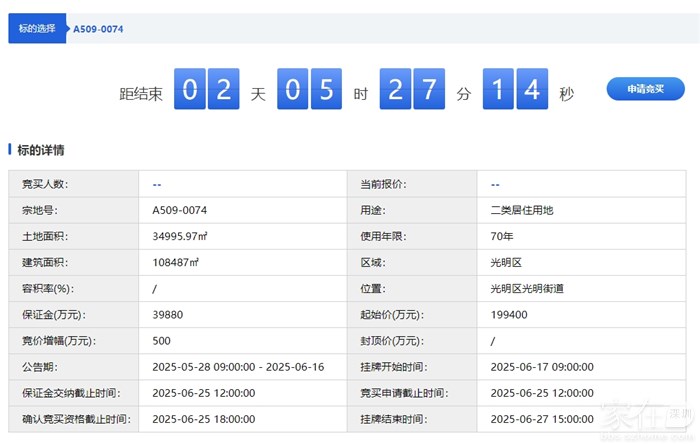Click the 申请竞买 button

coord(645,89)
